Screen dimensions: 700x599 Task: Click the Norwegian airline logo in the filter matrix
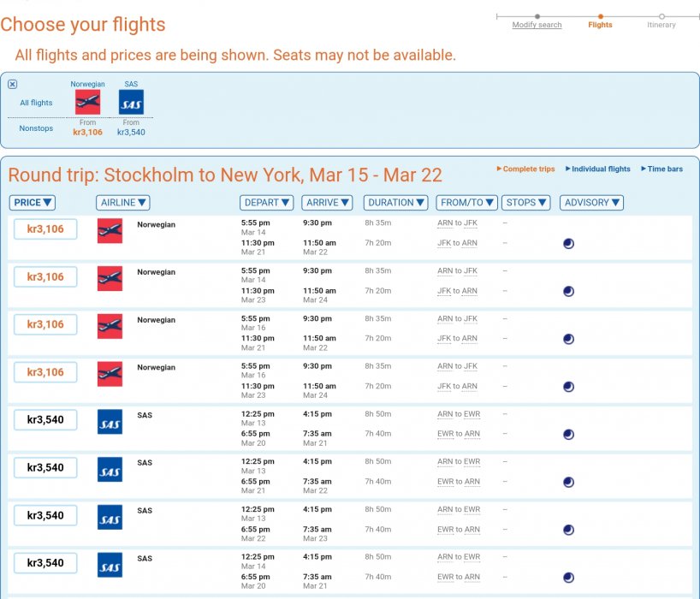coord(87,103)
